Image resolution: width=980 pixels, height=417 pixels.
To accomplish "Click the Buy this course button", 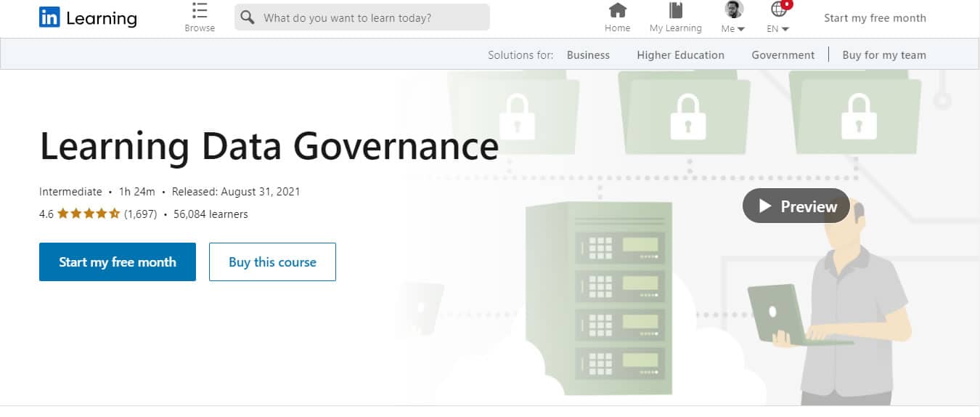I will (272, 262).
